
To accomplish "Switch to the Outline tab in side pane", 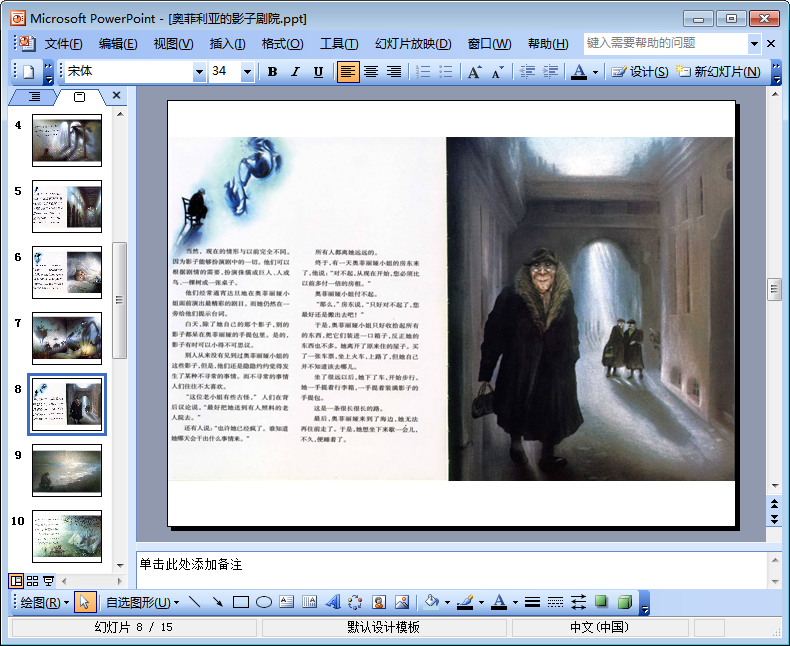I will point(34,96).
